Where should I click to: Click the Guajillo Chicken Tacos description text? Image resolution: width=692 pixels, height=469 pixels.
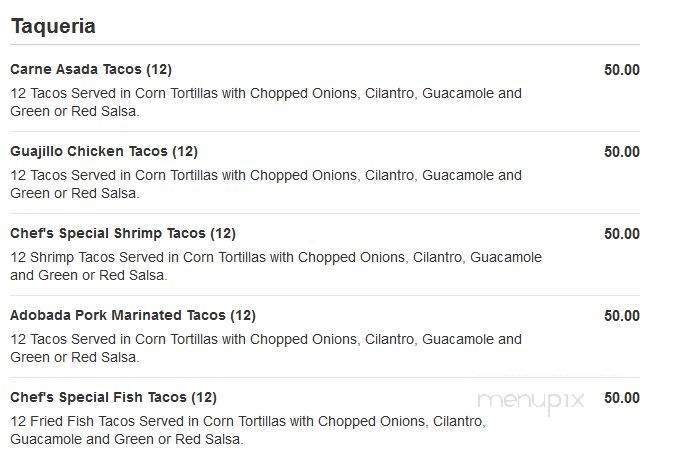coord(266,184)
